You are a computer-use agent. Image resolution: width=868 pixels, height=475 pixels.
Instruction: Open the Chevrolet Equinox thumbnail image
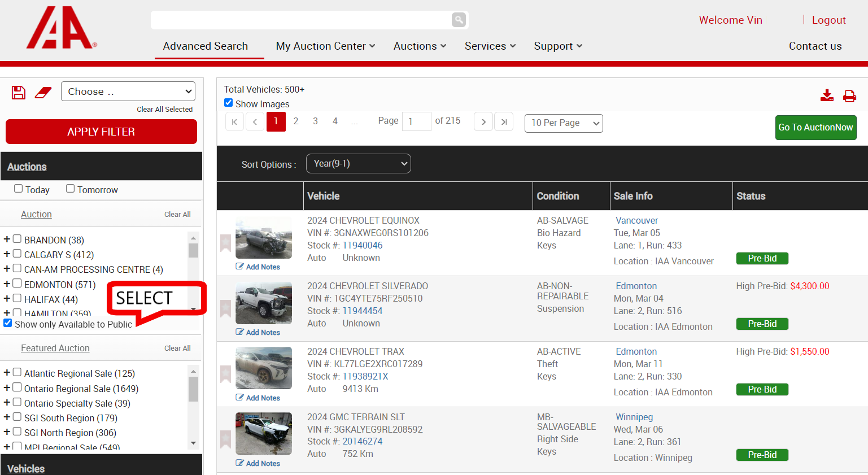264,237
